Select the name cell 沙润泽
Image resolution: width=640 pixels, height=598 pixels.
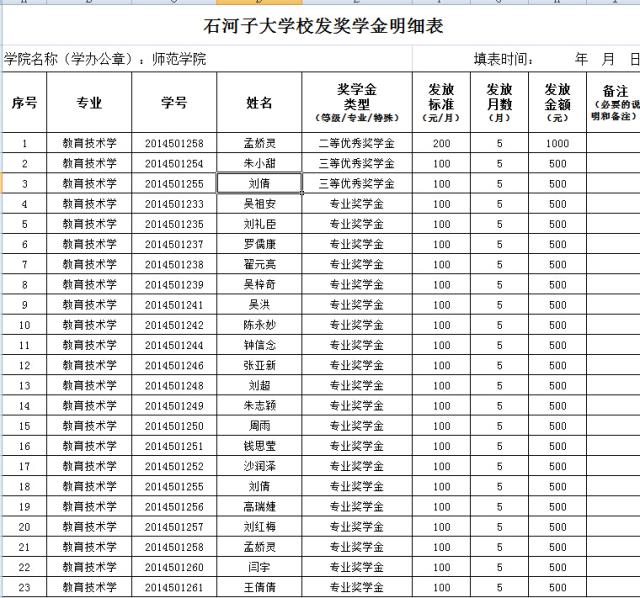pyautogui.click(x=259, y=466)
